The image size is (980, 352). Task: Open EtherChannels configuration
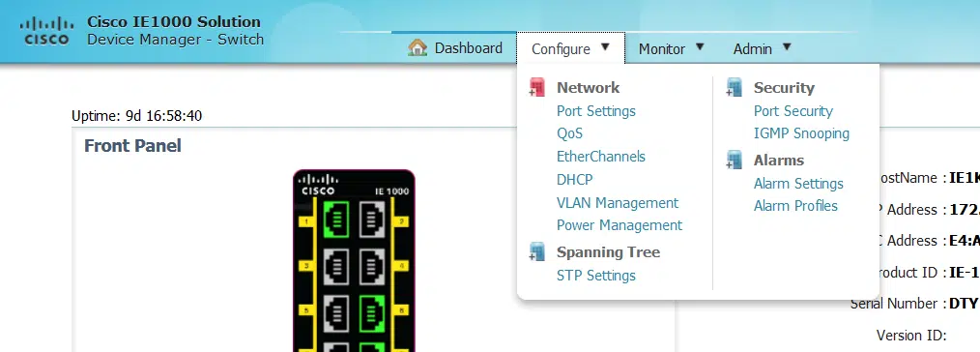point(600,157)
